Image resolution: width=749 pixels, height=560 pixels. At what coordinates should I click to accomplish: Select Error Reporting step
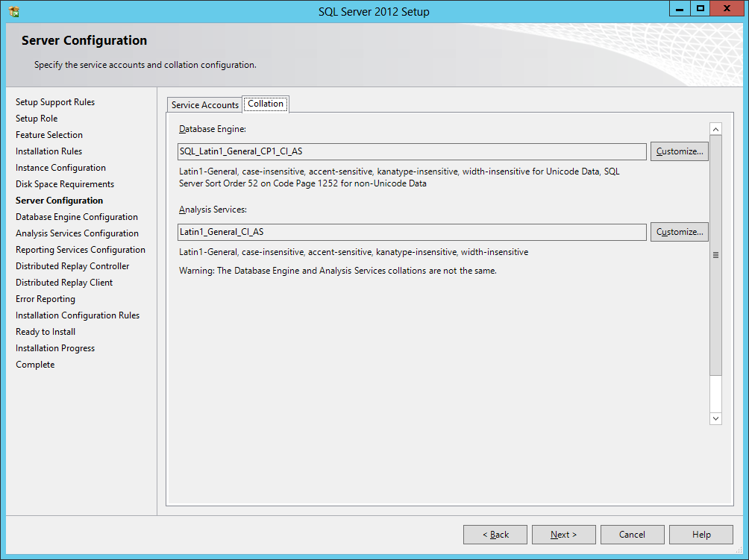coord(46,299)
